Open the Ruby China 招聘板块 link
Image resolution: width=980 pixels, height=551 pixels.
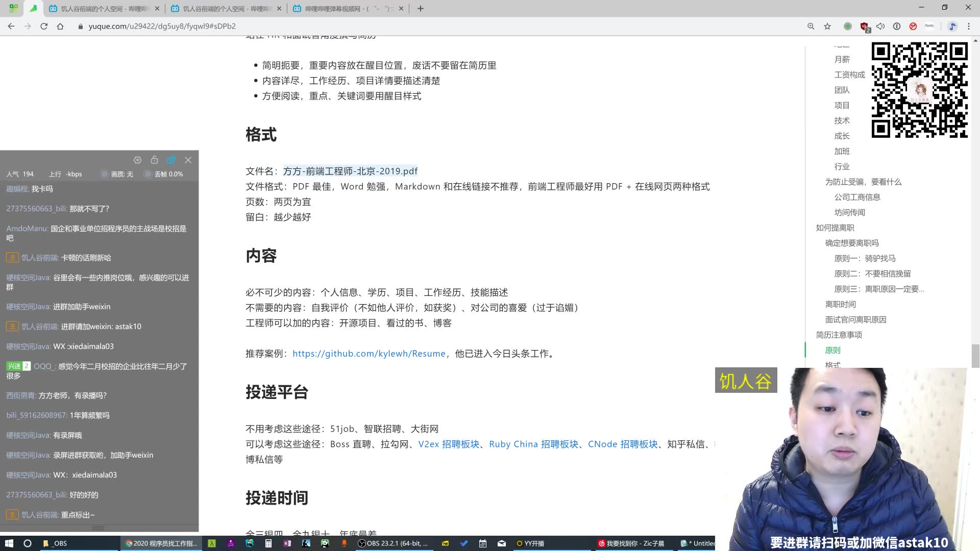pyautogui.click(x=533, y=444)
